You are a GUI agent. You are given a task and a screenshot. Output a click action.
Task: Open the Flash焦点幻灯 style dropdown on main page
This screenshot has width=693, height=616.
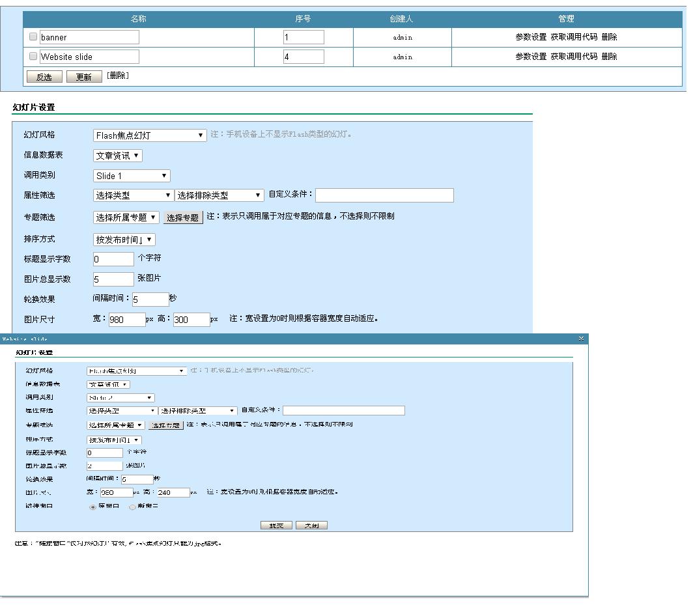[x=150, y=135]
